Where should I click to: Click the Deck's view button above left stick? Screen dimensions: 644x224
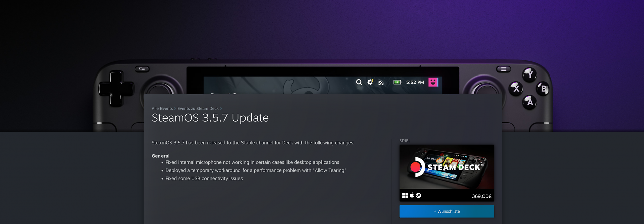click(x=142, y=69)
